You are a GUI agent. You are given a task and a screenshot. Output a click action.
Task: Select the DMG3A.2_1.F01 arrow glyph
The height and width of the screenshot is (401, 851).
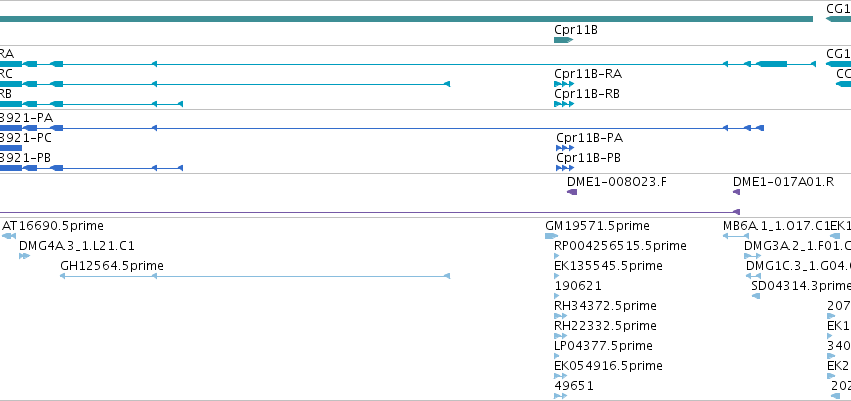[753, 256]
